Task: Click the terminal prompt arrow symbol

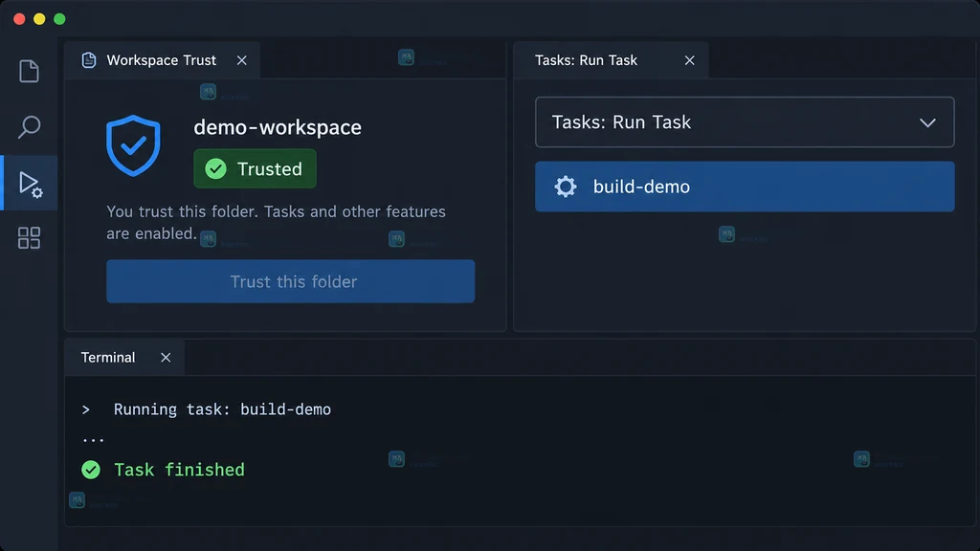Action: tap(85, 409)
